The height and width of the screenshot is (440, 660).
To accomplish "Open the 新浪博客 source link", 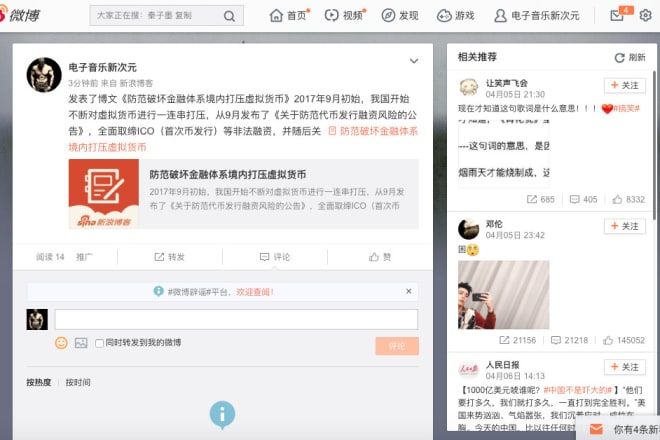I will [136, 83].
